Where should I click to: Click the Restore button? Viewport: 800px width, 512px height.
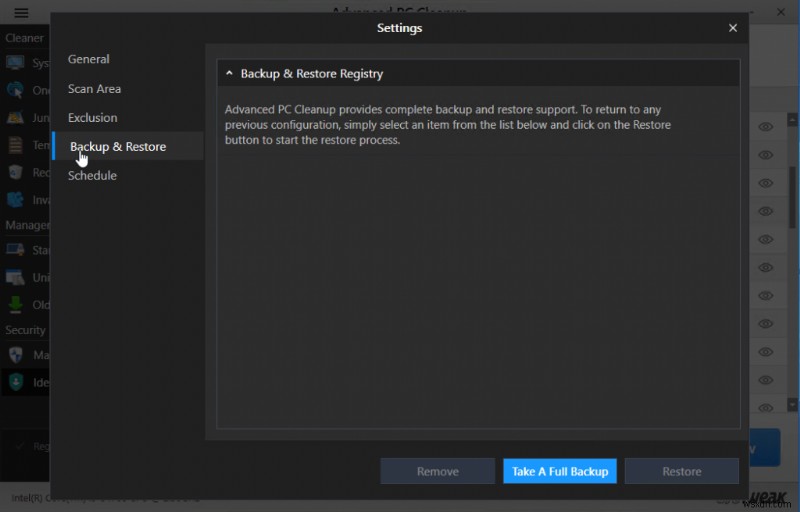[682, 471]
